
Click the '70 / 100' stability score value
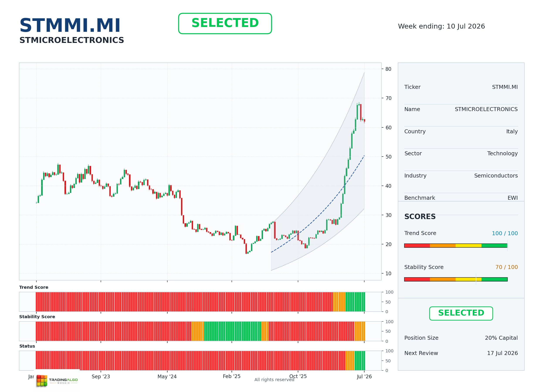coord(506,267)
